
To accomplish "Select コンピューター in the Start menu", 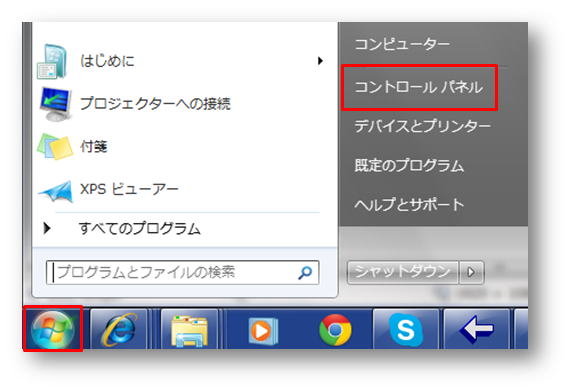I will click(402, 44).
